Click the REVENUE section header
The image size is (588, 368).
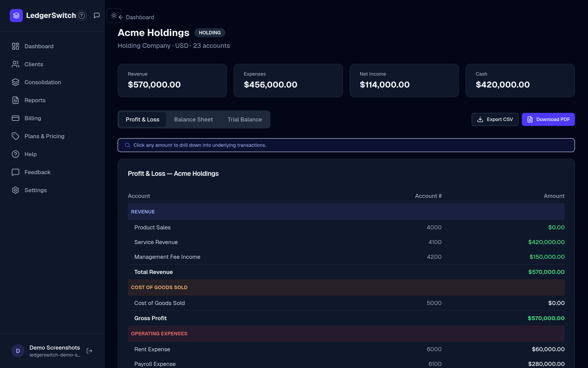346,212
